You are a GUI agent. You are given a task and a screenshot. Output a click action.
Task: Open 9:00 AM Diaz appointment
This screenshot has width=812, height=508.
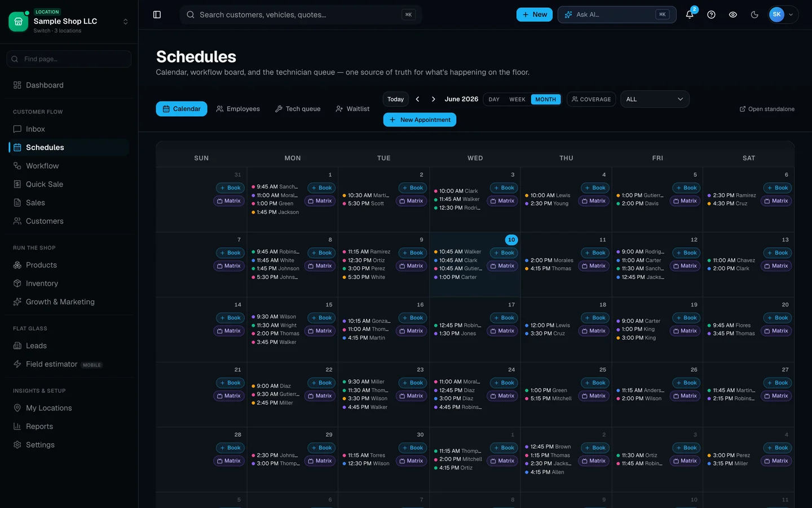point(271,386)
